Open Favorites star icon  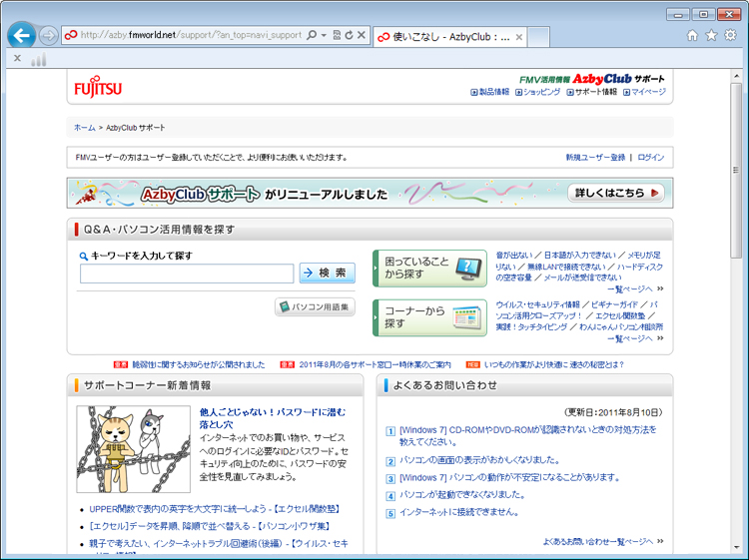711,35
